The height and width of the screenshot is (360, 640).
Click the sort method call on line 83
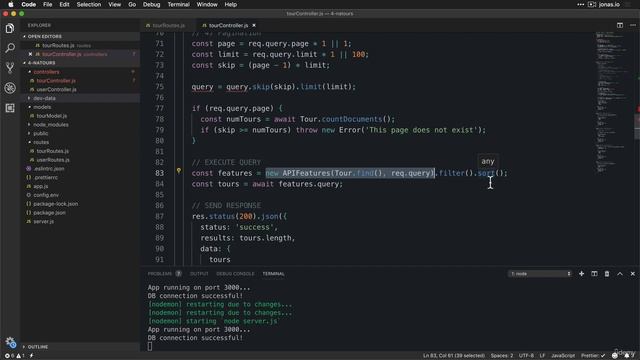click(x=486, y=173)
